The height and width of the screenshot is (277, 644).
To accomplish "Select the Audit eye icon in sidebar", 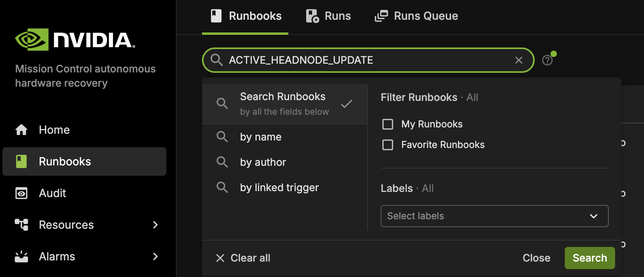I will point(21,193).
